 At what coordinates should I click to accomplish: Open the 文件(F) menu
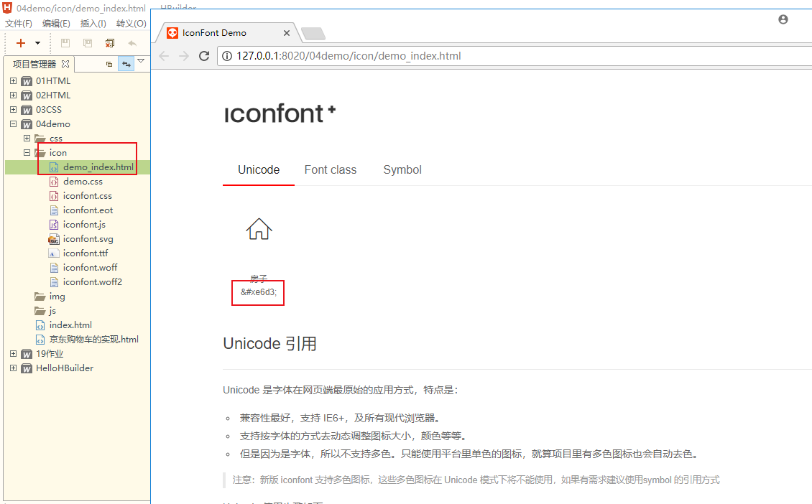(x=19, y=23)
